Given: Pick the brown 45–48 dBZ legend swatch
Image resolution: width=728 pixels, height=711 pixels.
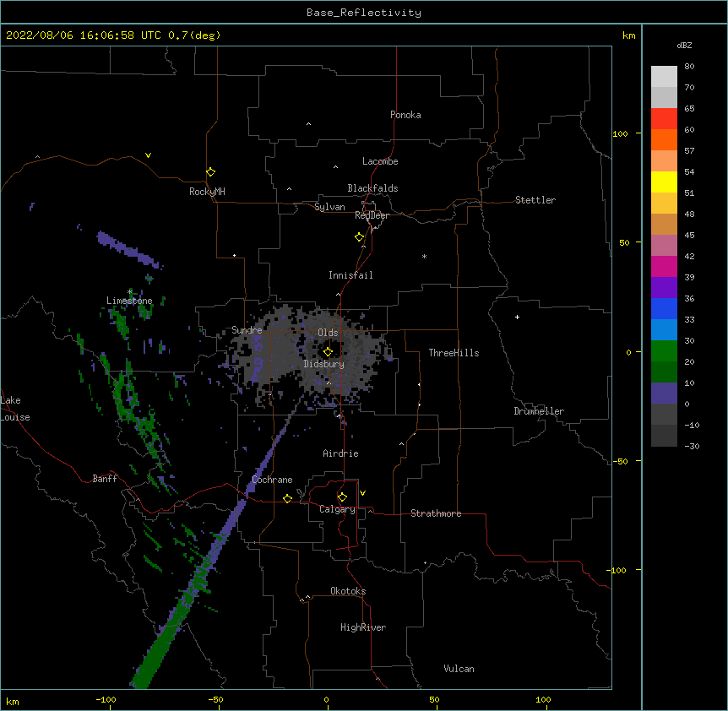Looking at the screenshot, I should [664, 224].
